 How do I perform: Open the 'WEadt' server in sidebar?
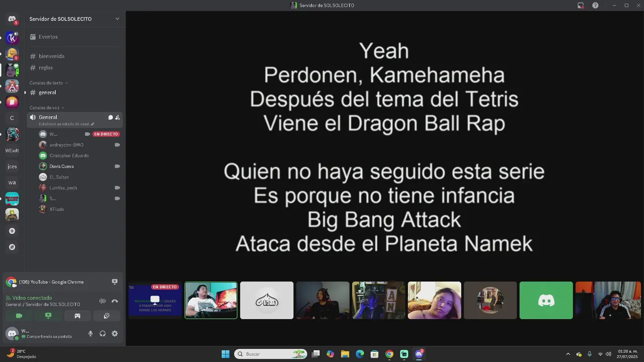(12, 150)
